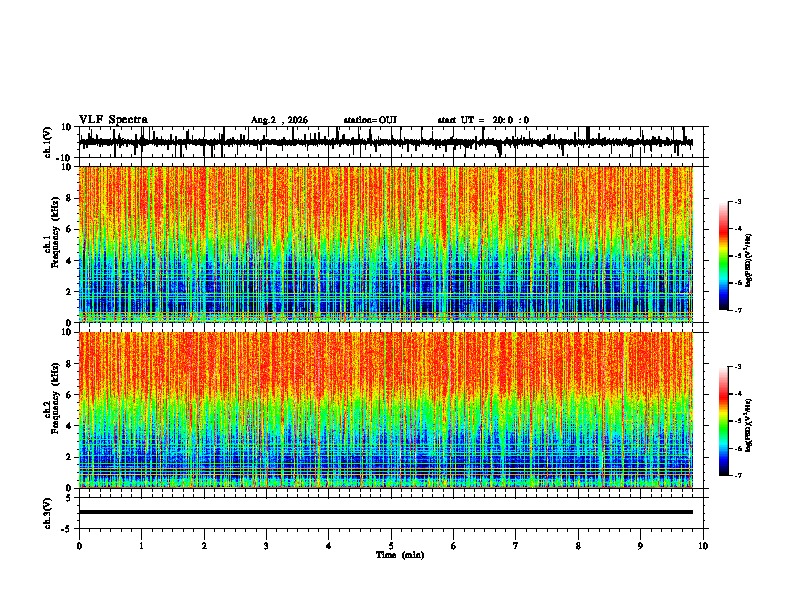Click the "2" kHz tick of ch.1 spectrogram
This screenshot has width=792, height=612.
[x=69, y=292]
